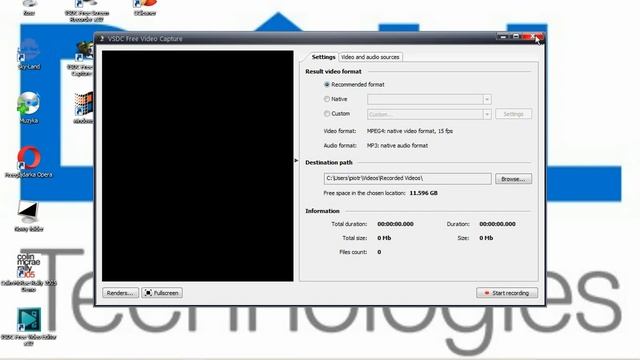This screenshot has width=640, height=360.
Task: Open the Native format dropdown
Action: 487,100
